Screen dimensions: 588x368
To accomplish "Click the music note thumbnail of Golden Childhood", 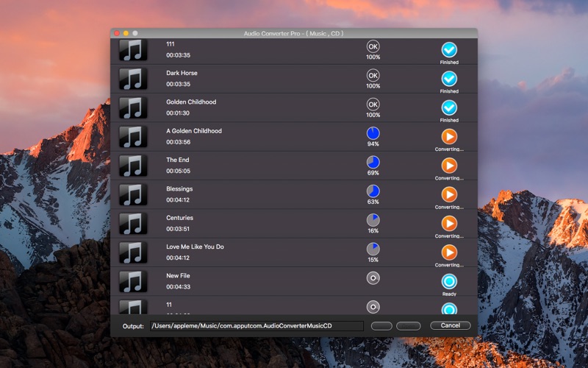I will coord(133,107).
